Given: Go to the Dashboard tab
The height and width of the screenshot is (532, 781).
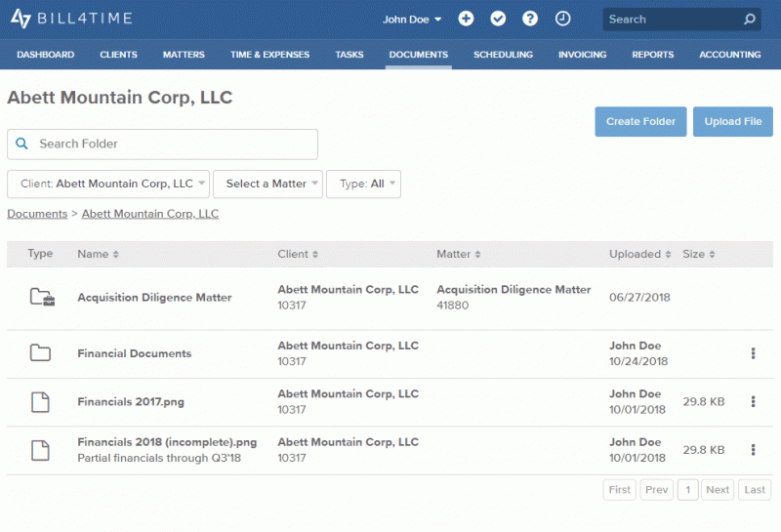Looking at the screenshot, I should pos(45,55).
